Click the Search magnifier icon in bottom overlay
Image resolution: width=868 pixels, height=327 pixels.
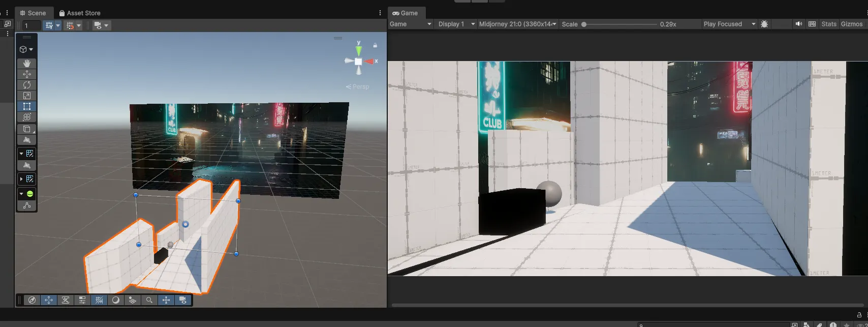149,300
